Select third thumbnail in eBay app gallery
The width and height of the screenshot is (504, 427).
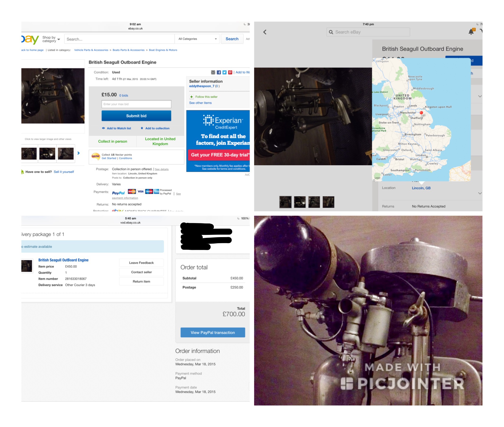point(314,202)
